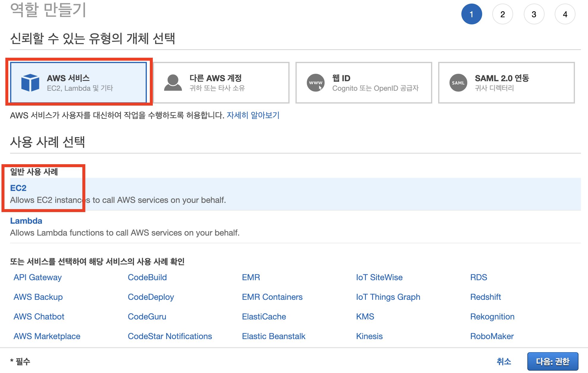Select 다른 AWS 계정 entity type card
This screenshot has height=373, width=588.
point(221,83)
